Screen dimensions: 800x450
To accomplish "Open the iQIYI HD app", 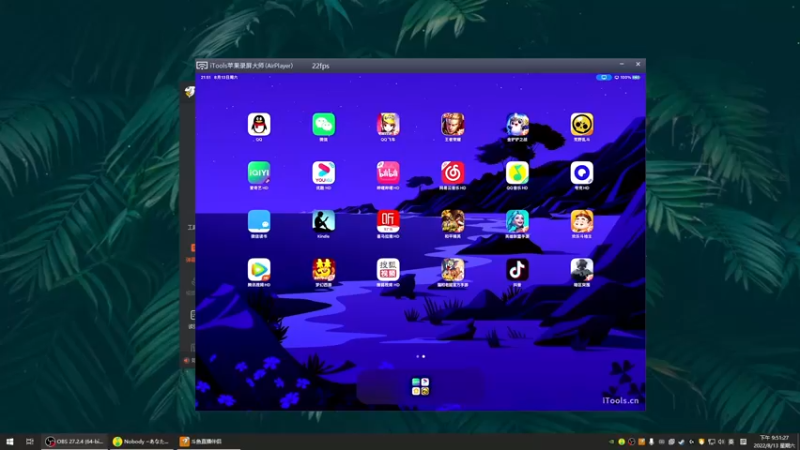I will [259, 173].
